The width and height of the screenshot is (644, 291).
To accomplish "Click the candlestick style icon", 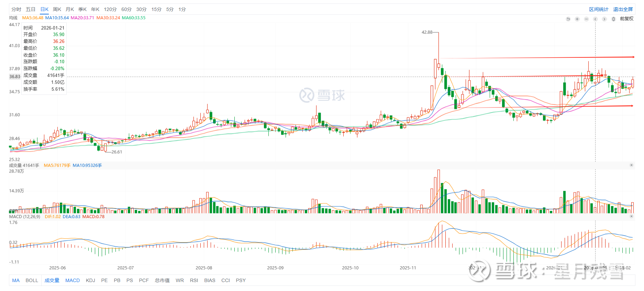I will point(613,19).
